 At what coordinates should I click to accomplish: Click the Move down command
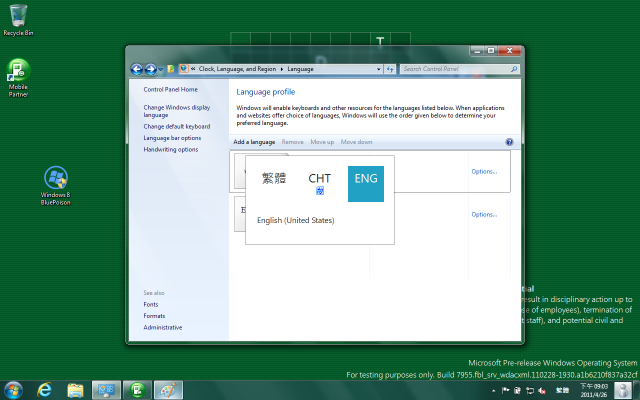(x=356, y=142)
